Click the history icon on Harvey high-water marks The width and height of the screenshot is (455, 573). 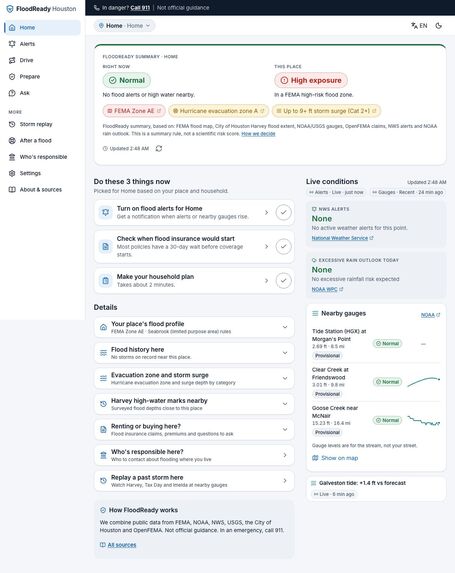[103, 404]
